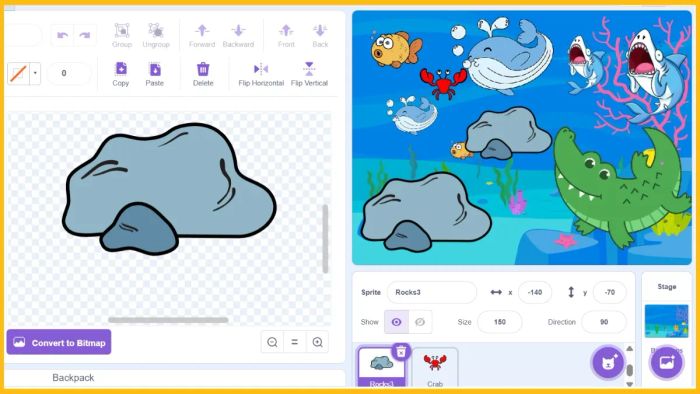
Task: Flip the costume vertically
Action: [x=309, y=74]
